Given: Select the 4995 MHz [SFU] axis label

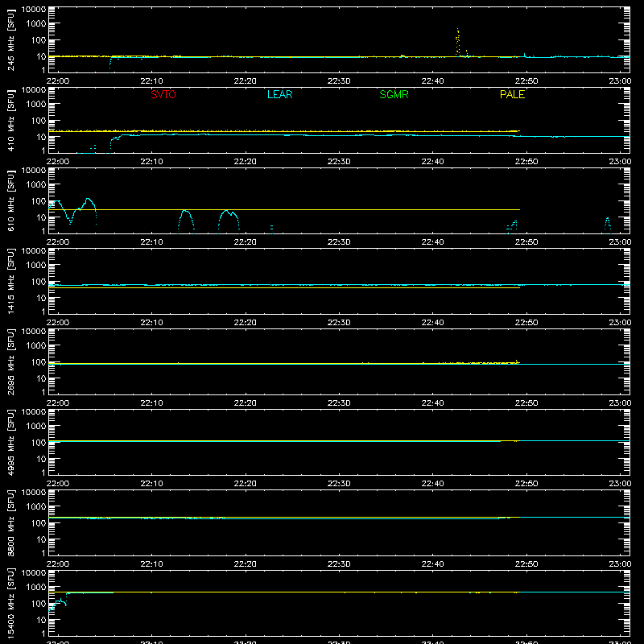Looking at the screenshot, I should (x=11, y=442).
